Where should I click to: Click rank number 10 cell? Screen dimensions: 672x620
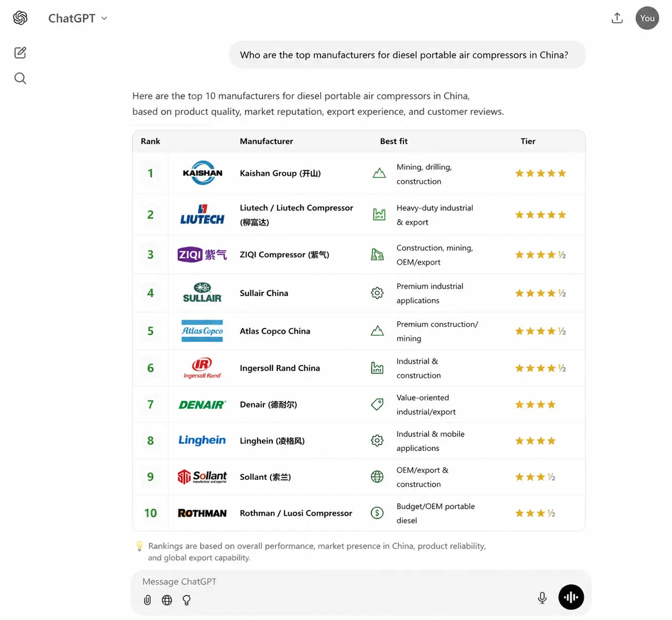click(x=150, y=513)
